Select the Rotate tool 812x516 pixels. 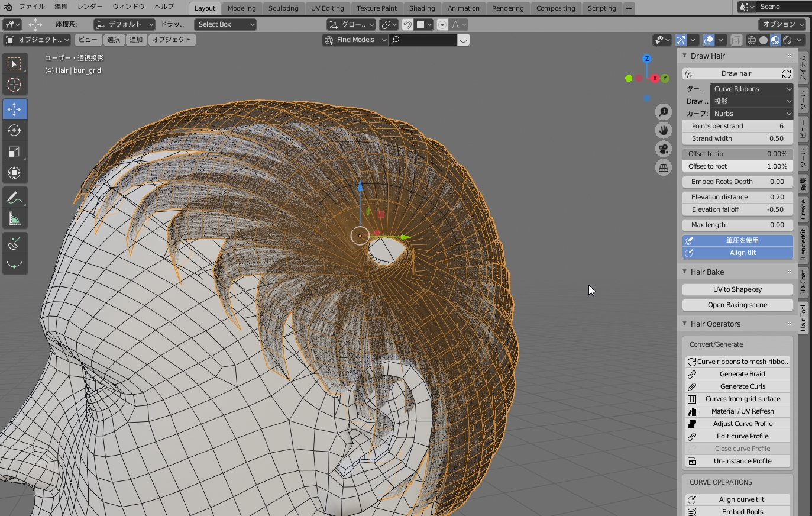pos(14,131)
